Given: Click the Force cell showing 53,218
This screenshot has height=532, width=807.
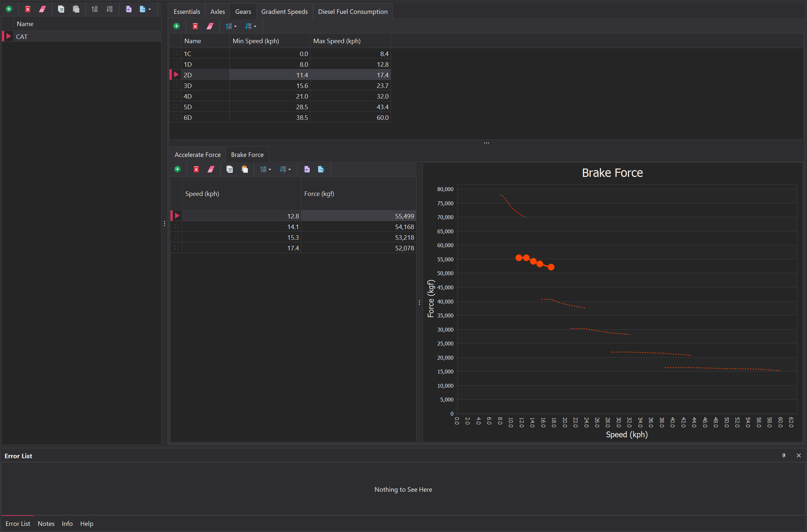Looking at the screenshot, I should (x=404, y=237).
